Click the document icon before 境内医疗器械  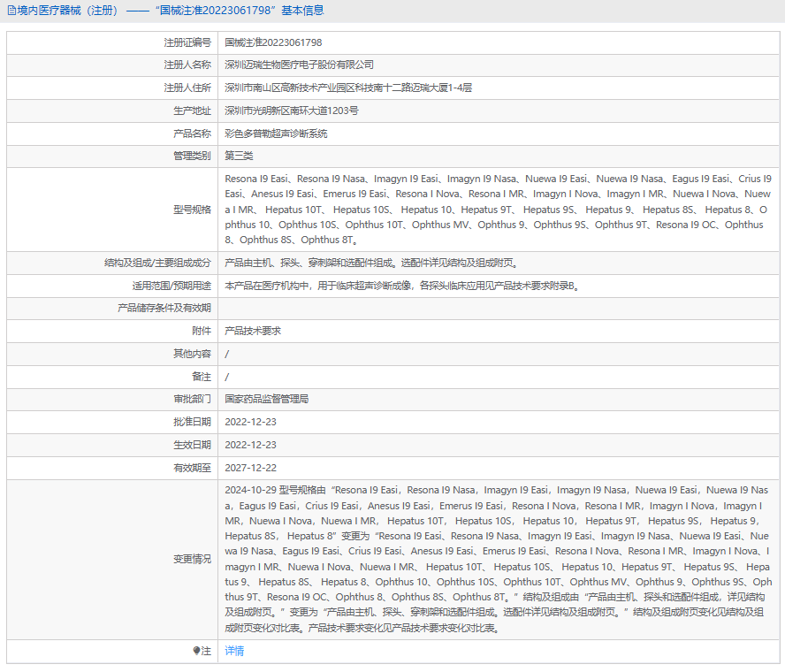click(11, 11)
